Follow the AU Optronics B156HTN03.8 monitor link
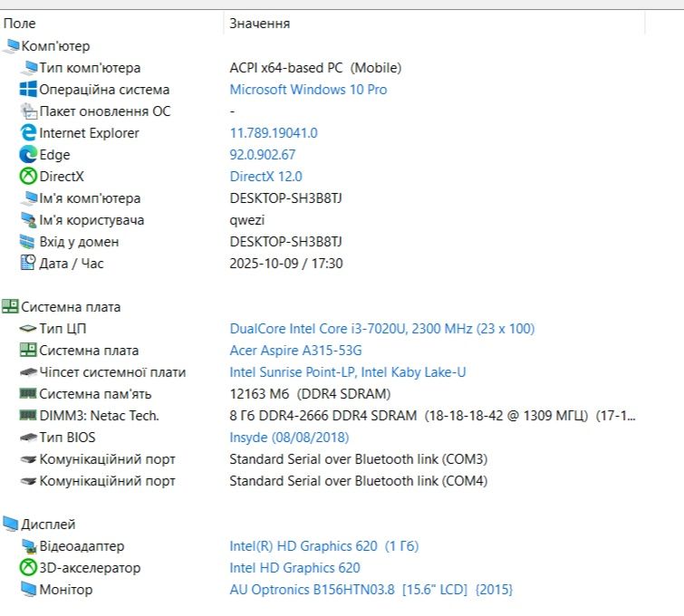The width and height of the screenshot is (684, 616). coord(371,590)
